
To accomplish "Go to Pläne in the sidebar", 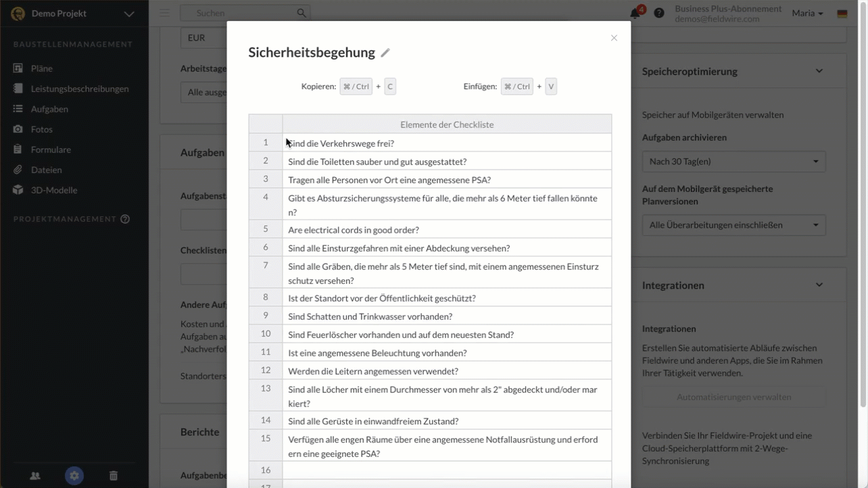I will point(41,68).
